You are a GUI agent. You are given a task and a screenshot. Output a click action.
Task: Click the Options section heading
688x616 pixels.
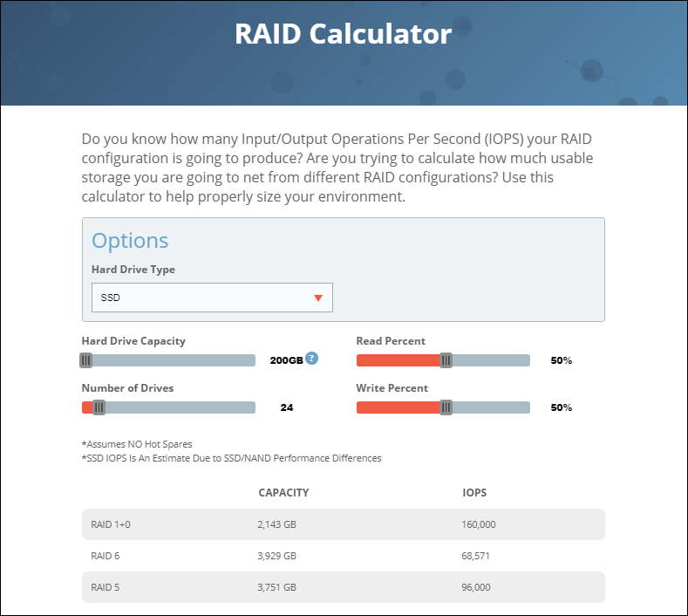[x=130, y=241]
